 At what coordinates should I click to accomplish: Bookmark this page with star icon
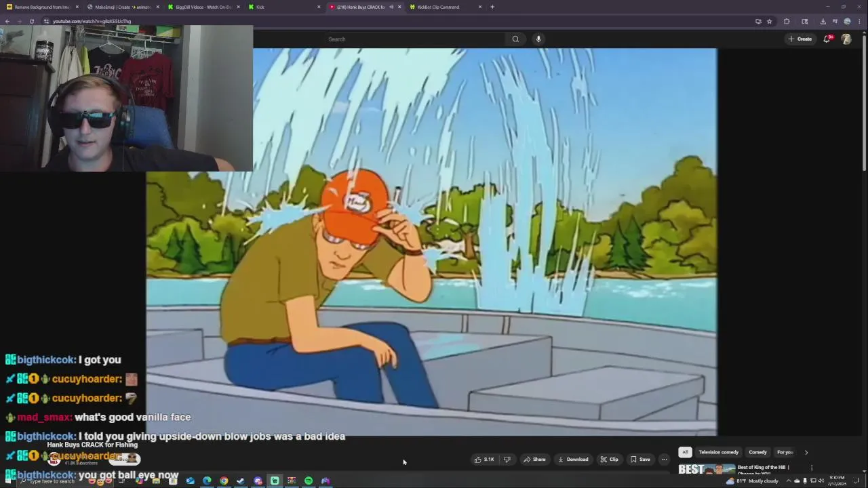pyautogui.click(x=769, y=21)
